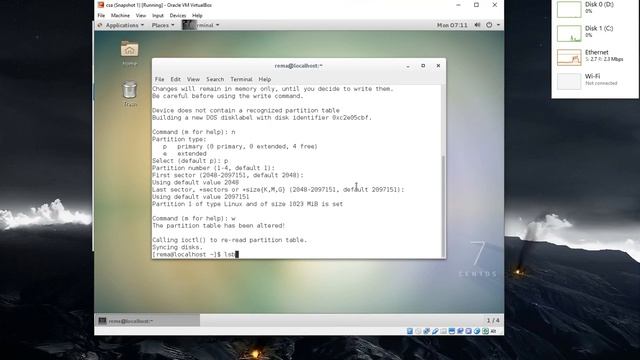The image size is (640, 360).
Task: Click the line 'Calling ioctl() to re-read partition table.'
Action: (x=229, y=240)
